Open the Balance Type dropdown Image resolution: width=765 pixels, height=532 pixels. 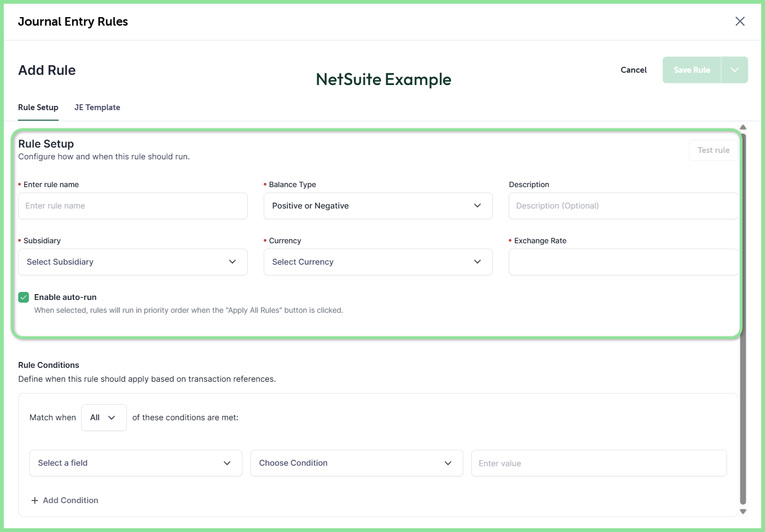[x=378, y=206]
